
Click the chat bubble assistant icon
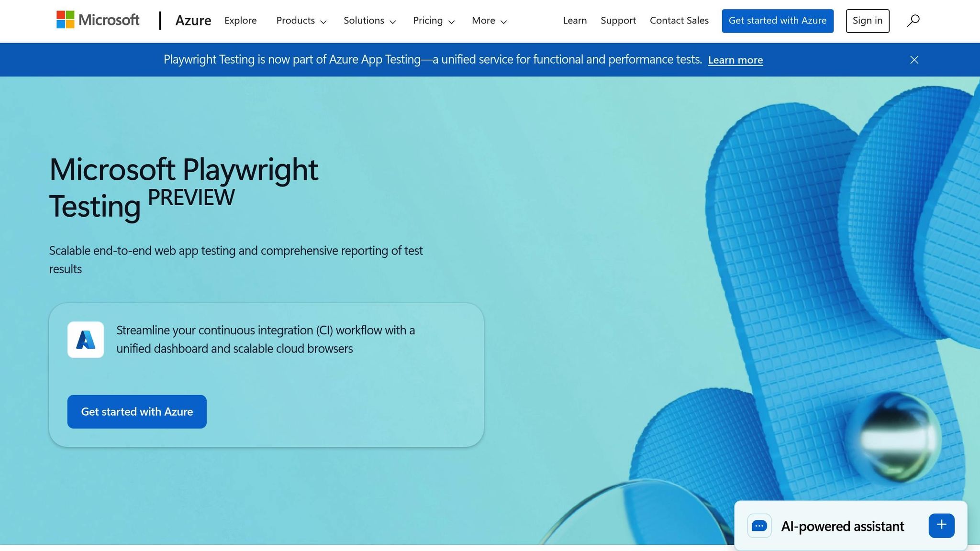759,526
